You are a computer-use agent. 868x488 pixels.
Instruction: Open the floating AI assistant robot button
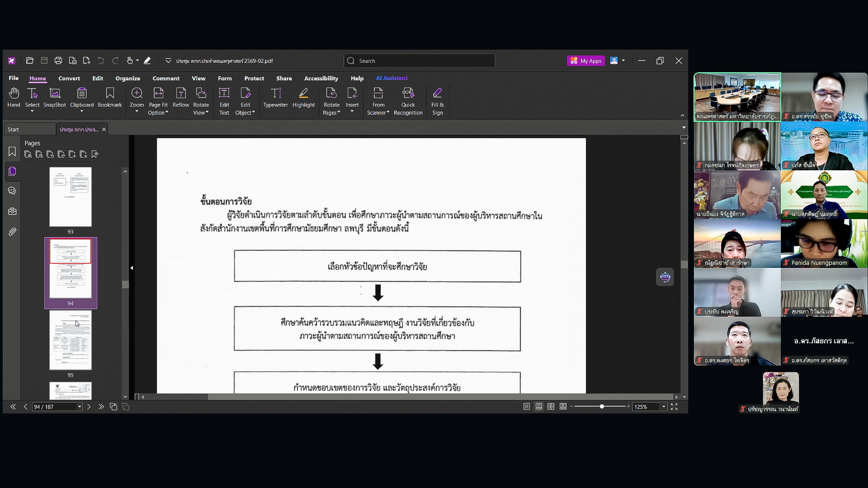point(665,277)
